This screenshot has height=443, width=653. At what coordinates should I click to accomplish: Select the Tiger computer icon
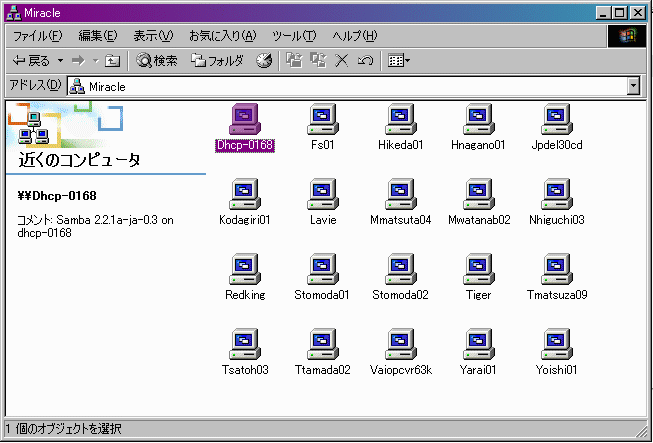[479, 269]
